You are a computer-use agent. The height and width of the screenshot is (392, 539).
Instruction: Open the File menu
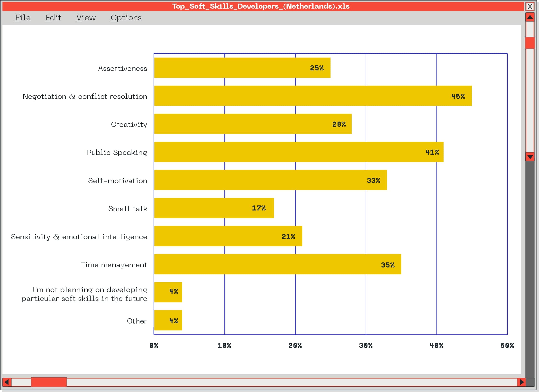(23, 18)
